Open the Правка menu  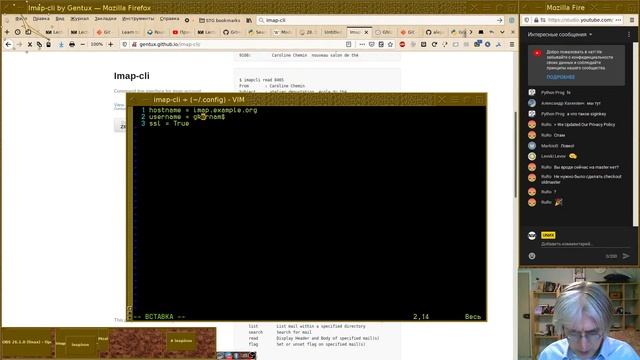click(41, 19)
